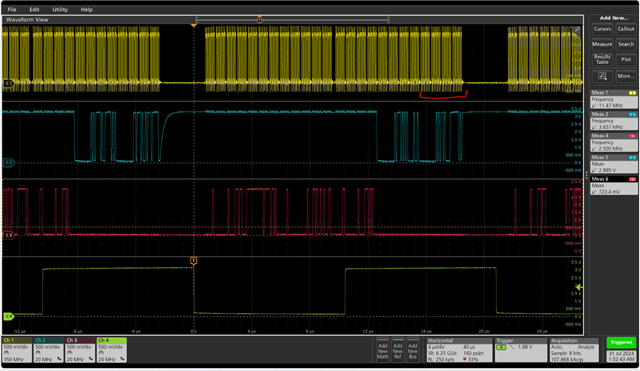This screenshot has height=371, width=640.
Task: Click the Plot button
Action: tap(626, 59)
